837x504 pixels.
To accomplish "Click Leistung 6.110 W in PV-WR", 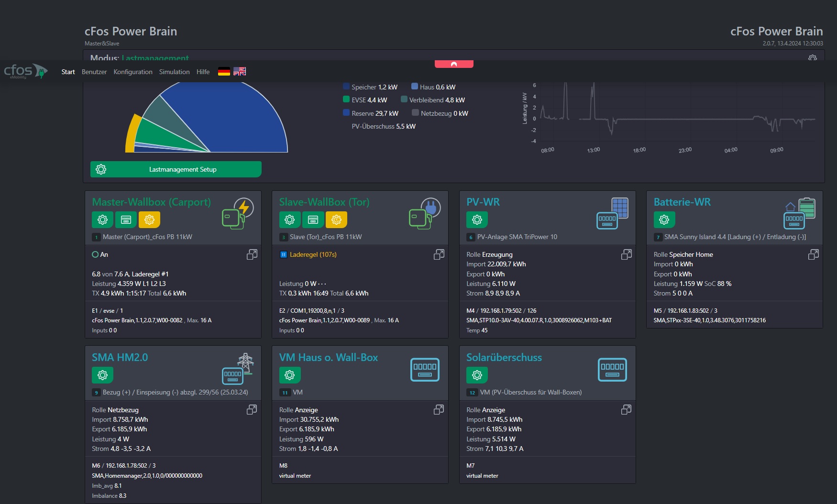I will [x=491, y=284].
